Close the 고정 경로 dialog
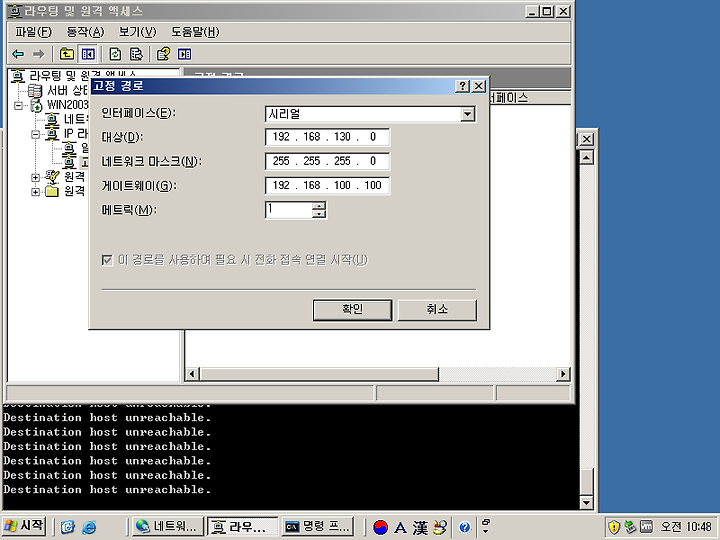Image resolution: width=720 pixels, height=540 pixels. coord(478,86)
